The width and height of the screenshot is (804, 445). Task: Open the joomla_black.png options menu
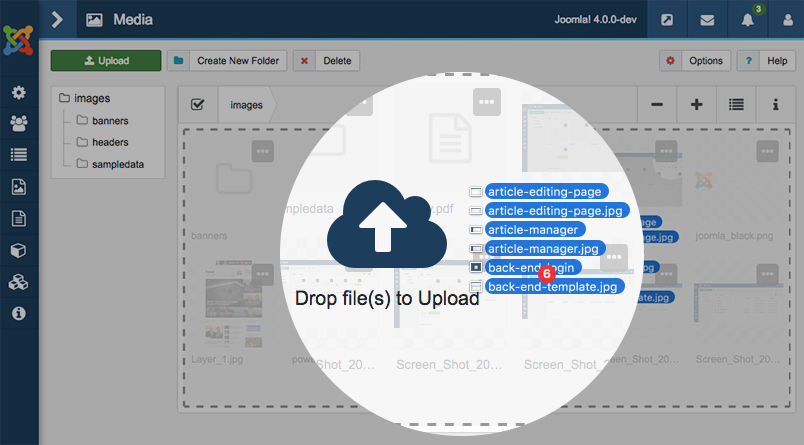click(x=767, y=150)
